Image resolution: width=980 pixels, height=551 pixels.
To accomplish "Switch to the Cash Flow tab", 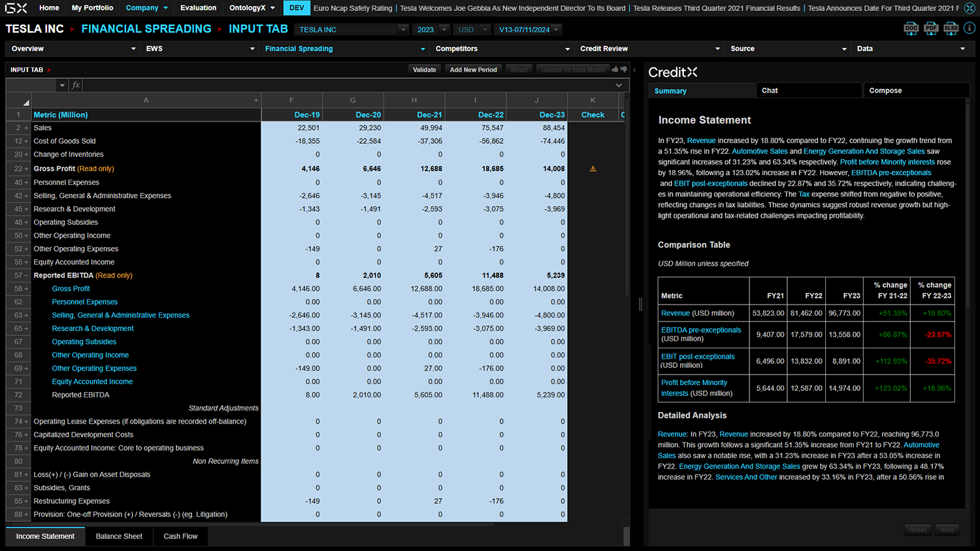I will pyautogui.click(x=180, y=537).
